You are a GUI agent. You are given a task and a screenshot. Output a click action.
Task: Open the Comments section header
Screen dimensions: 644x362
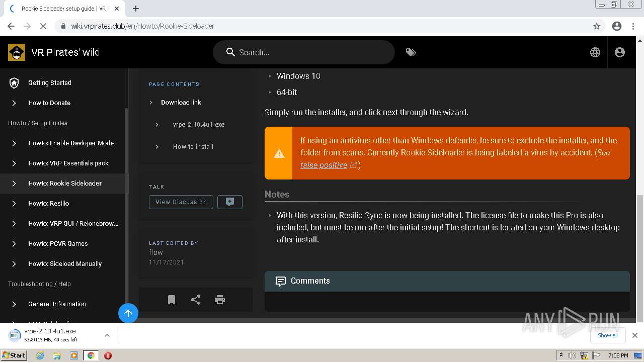[447, 281]
